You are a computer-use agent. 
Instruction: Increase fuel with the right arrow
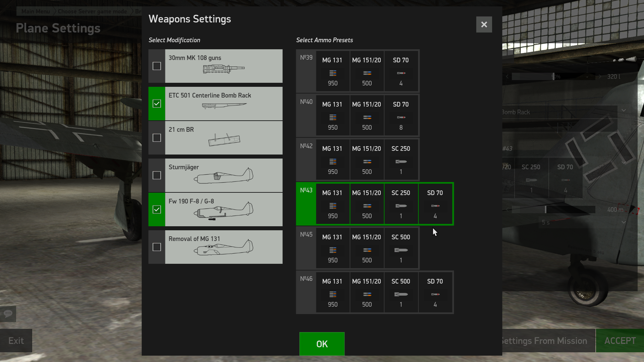click(x=600, y=76)
